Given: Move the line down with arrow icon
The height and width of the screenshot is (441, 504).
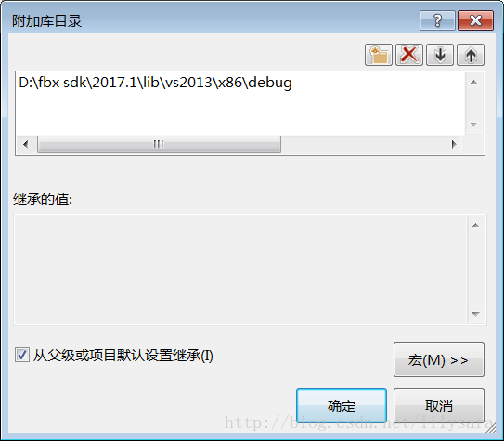Looking at the screenshot, I should click(x=440, y=55).
